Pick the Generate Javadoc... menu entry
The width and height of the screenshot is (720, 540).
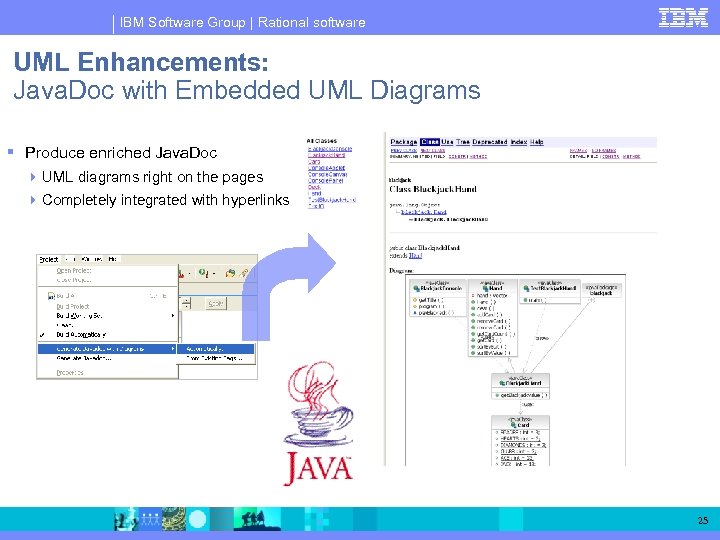pyautogui.click(x=84, y=358)
